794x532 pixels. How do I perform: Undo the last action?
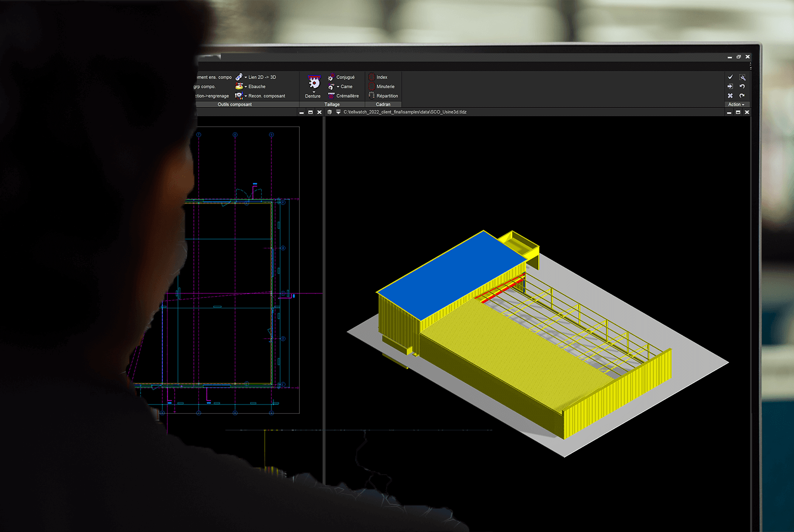coord(742,86)
